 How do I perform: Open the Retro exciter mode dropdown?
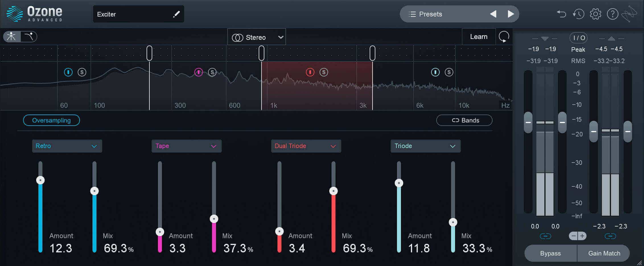(x=67, y=146)
